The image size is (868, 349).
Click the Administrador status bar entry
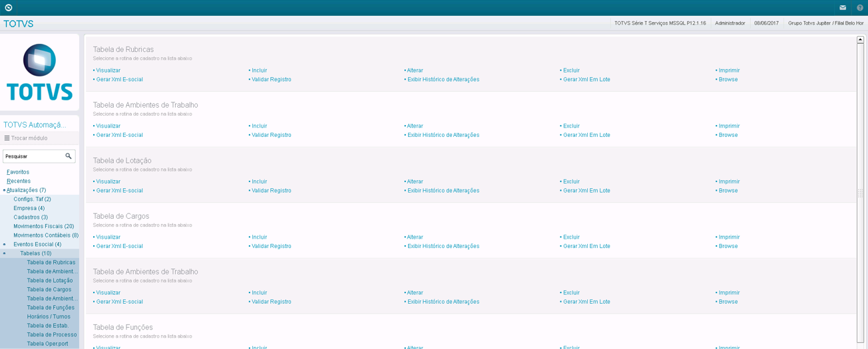click(x=730, y=23)
